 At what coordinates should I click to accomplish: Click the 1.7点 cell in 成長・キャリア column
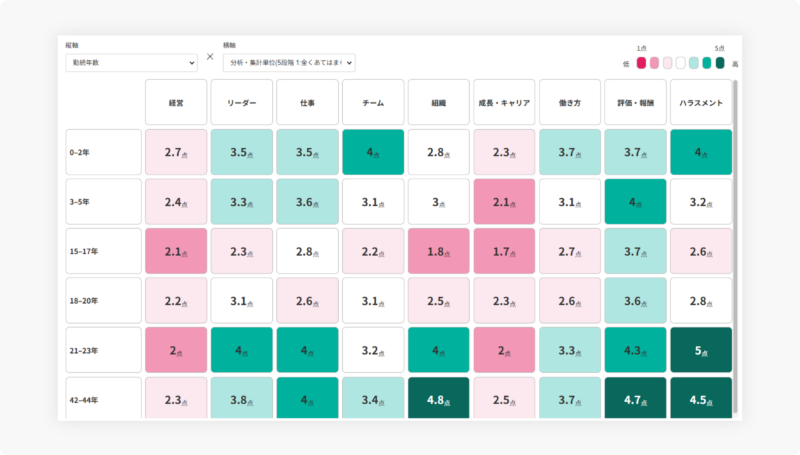503,251
